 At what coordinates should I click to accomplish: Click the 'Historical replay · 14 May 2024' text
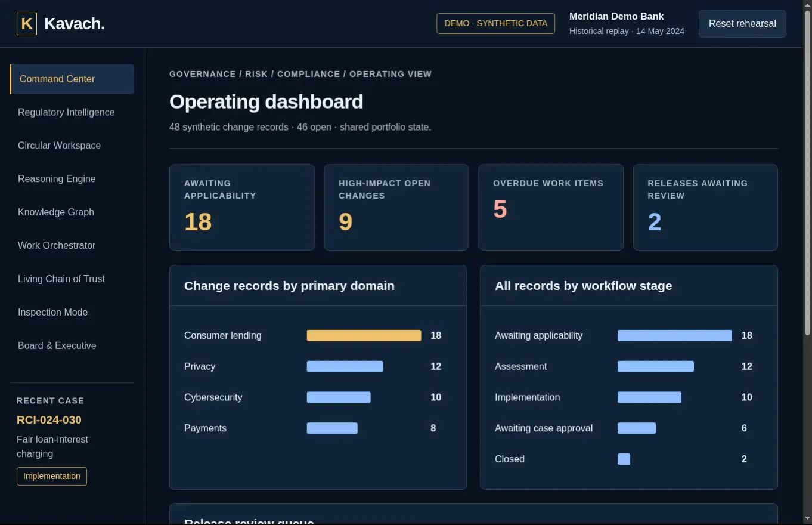627,31
